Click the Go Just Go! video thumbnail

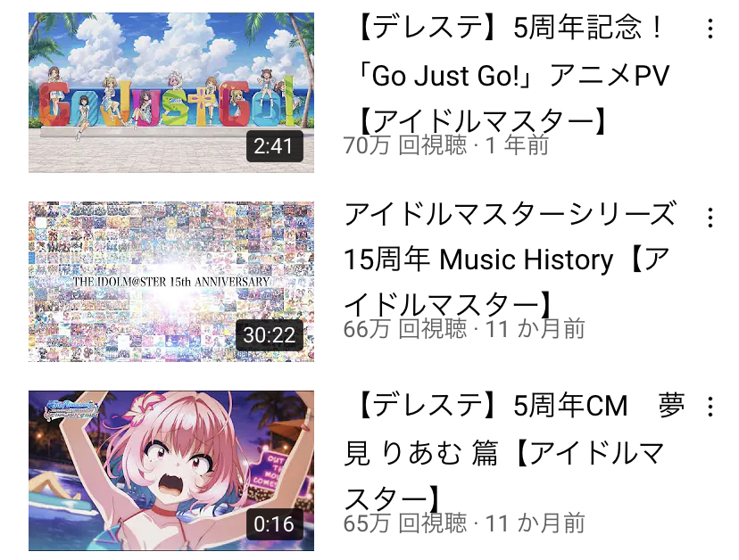click(x=171, y=93)
